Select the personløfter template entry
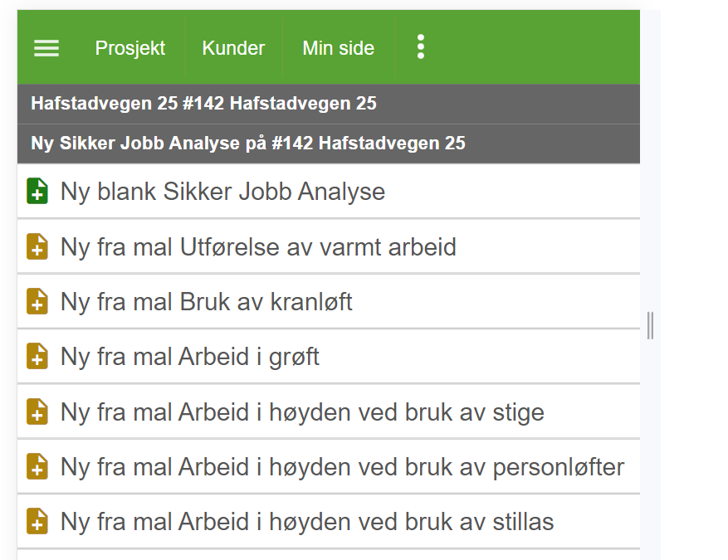The image size is (728, 560). pyautogui.click(x=342, y=467)
